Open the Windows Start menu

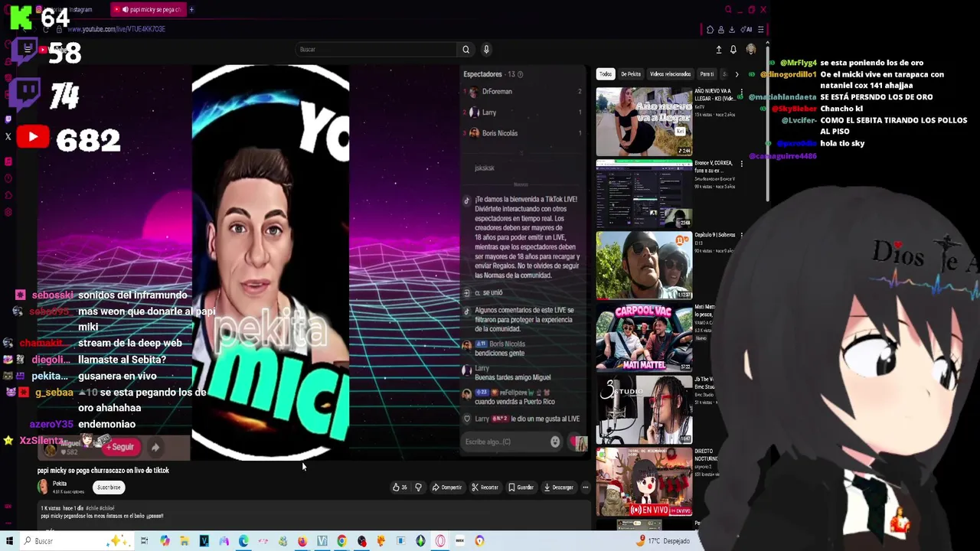pyautogui.click(x=9, y=541)
